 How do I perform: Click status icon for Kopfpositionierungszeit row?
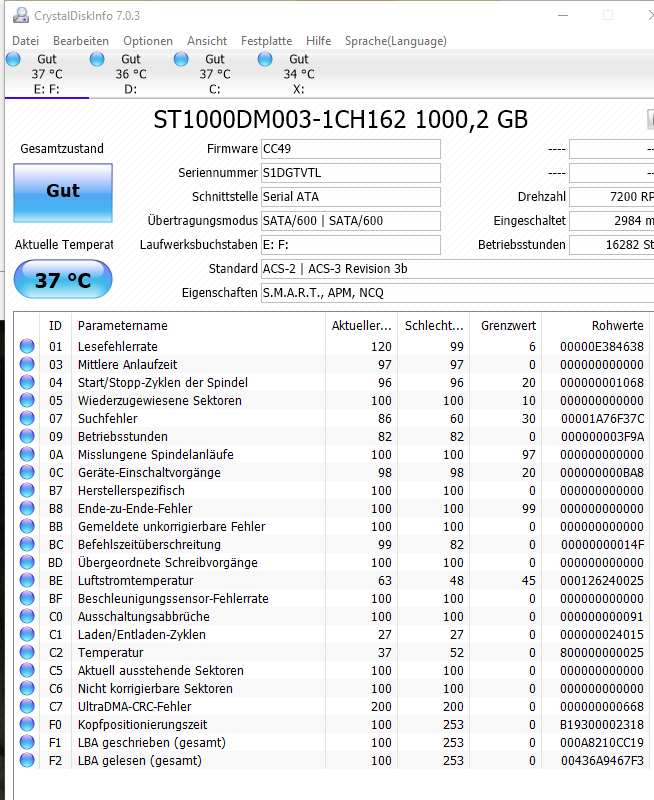[27, 724]
